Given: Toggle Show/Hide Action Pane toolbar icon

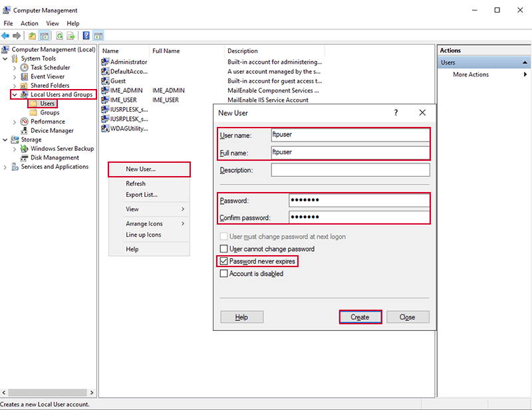Looking at the screenshot, I should [x=98, y=36].
